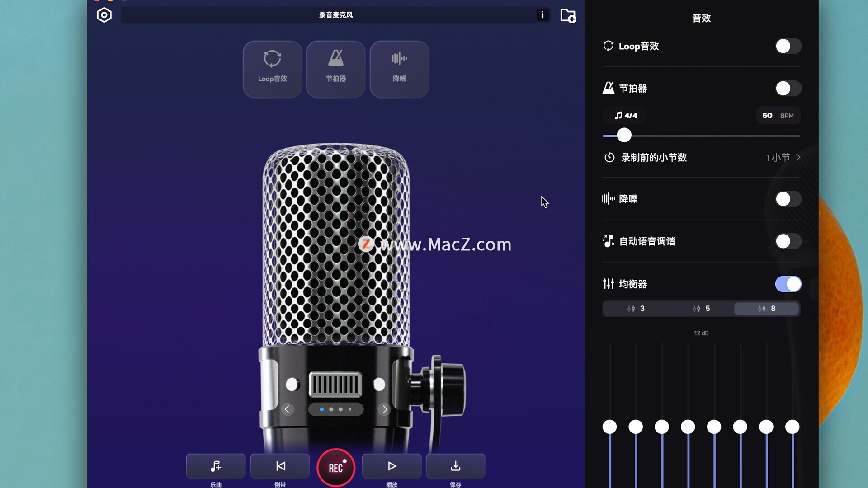Click the 12 dB label
Image resolution: width=868 pixels, height=488 pixels.
[x=701, y=333]
